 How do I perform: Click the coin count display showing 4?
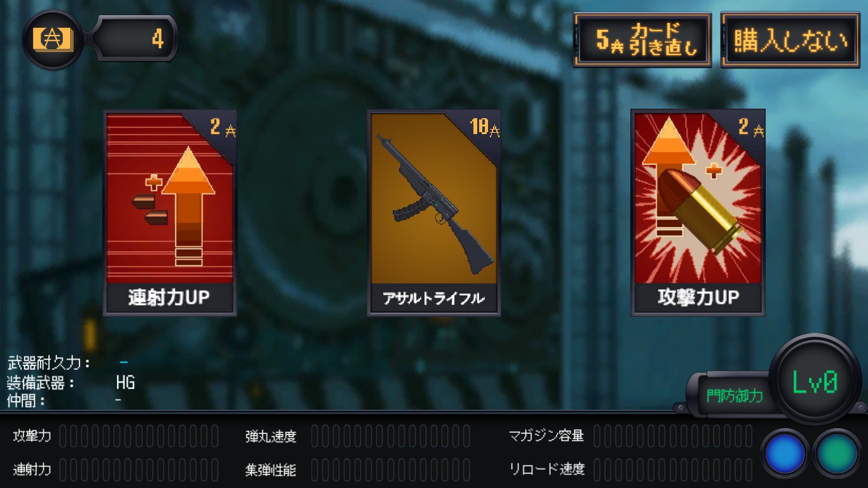(135, 39)
